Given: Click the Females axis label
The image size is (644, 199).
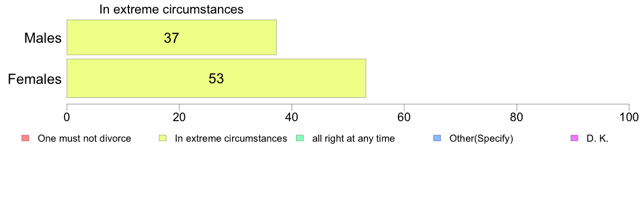Looking at the screenshot, I should (x=35, y=79).
